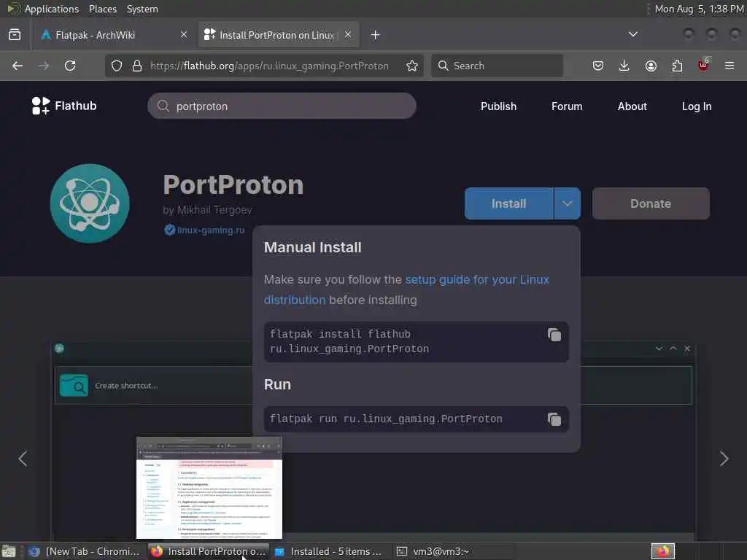Image resolution: width=747 pixels, height=560 pixels.
Task: Copy the flatpak run command
Action: (554, 419)
